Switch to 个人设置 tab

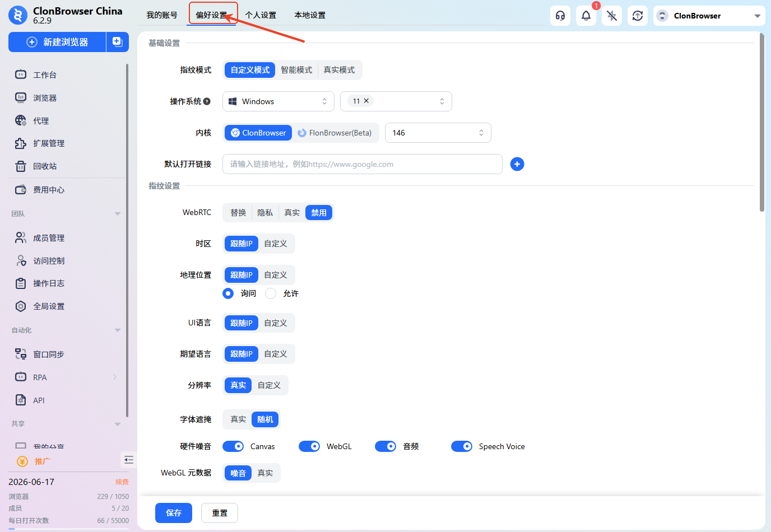tap(261, 15)
